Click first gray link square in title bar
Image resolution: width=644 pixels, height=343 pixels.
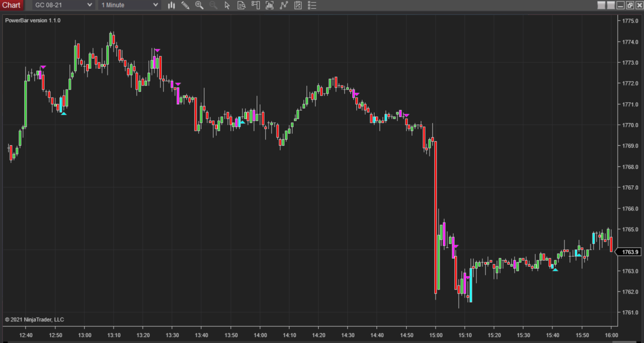[x=601, y=5]
